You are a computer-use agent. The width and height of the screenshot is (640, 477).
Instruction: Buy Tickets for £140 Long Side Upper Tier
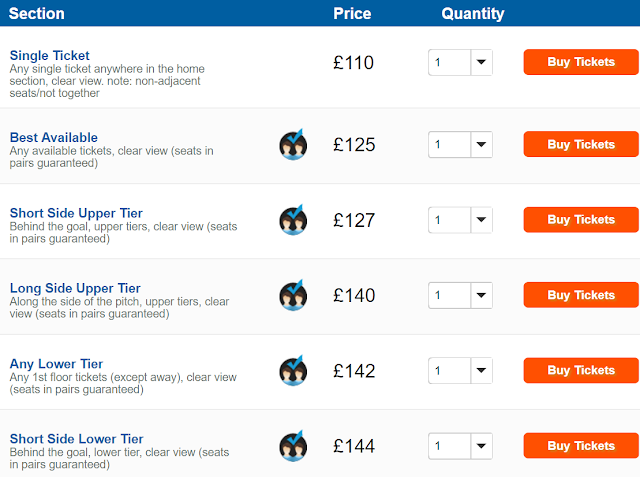[581, 295]
